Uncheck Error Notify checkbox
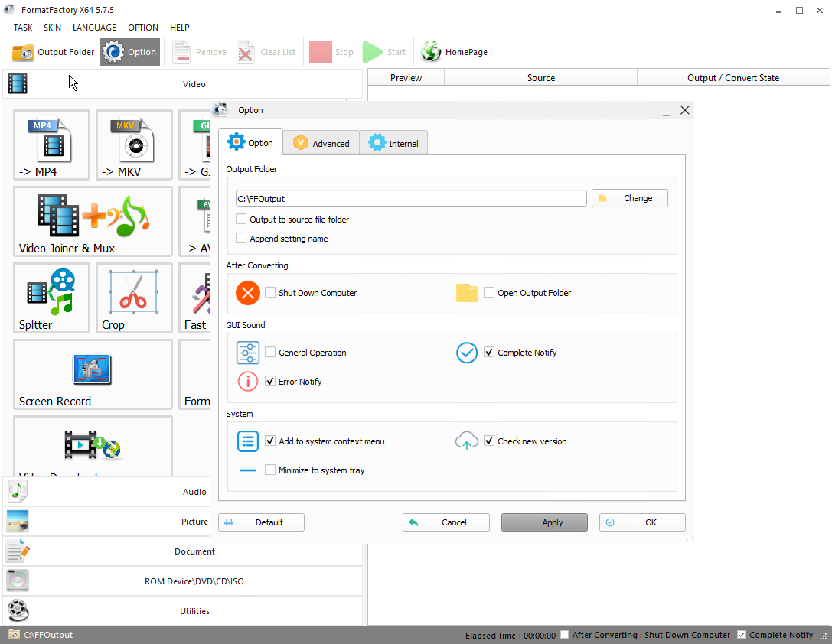The height and width of the screenshot is (644, 832). point(270,381)
